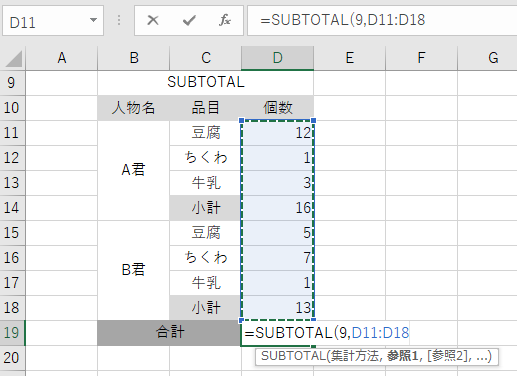Click 牛乳 cell in row 17

206,283
